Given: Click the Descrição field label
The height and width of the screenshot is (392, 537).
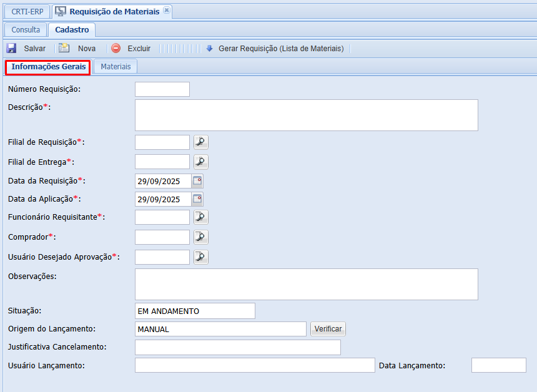Looking at the screenshot, I should 29,107.
